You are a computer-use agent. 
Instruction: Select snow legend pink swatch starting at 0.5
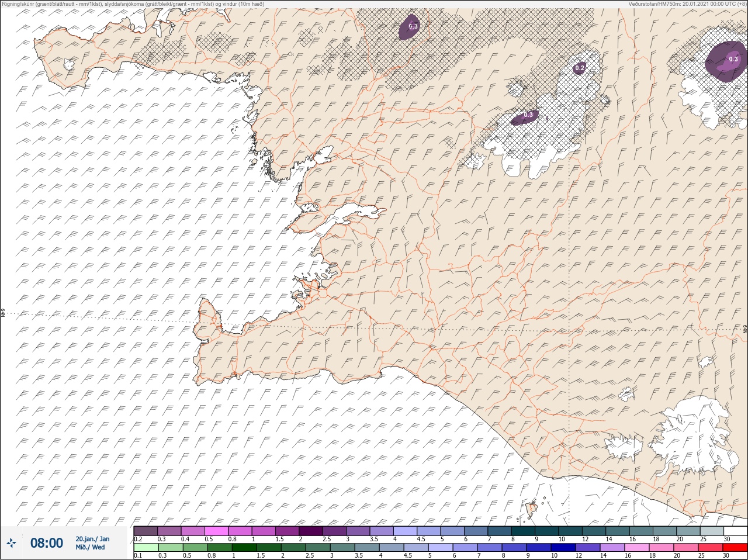coord(217,531)
